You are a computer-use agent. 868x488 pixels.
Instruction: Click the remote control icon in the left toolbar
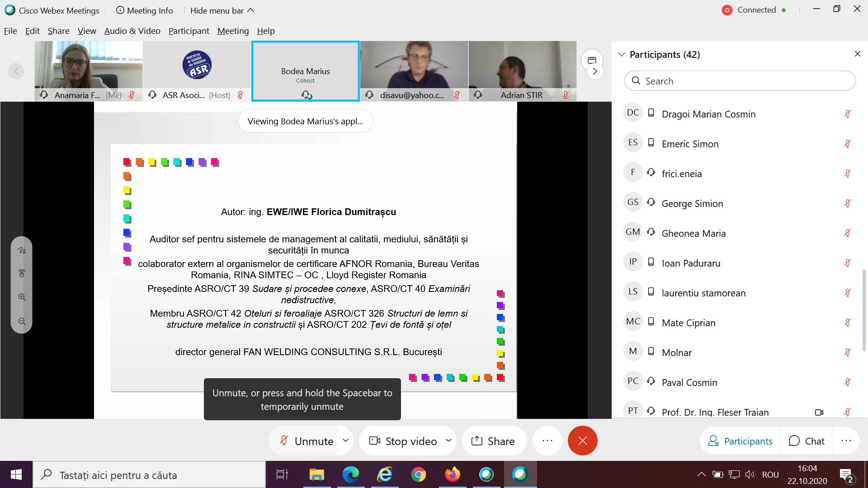click(22, 273)
